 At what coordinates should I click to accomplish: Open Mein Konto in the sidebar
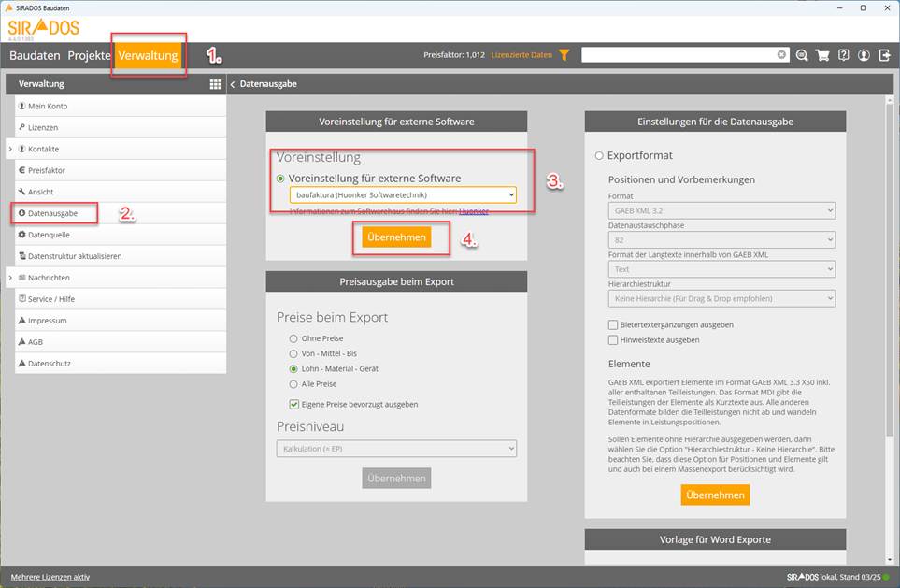click(x=121, y=107)
